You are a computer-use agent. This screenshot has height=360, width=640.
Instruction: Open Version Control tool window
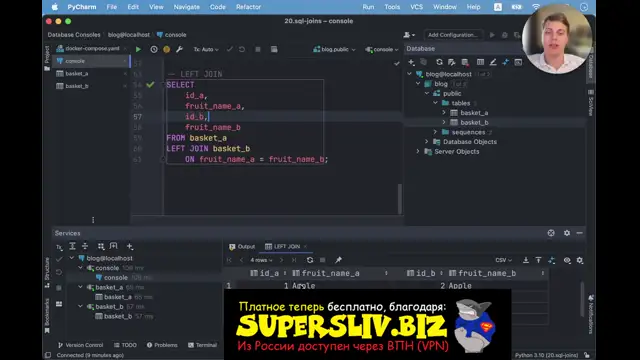point(80,345)
